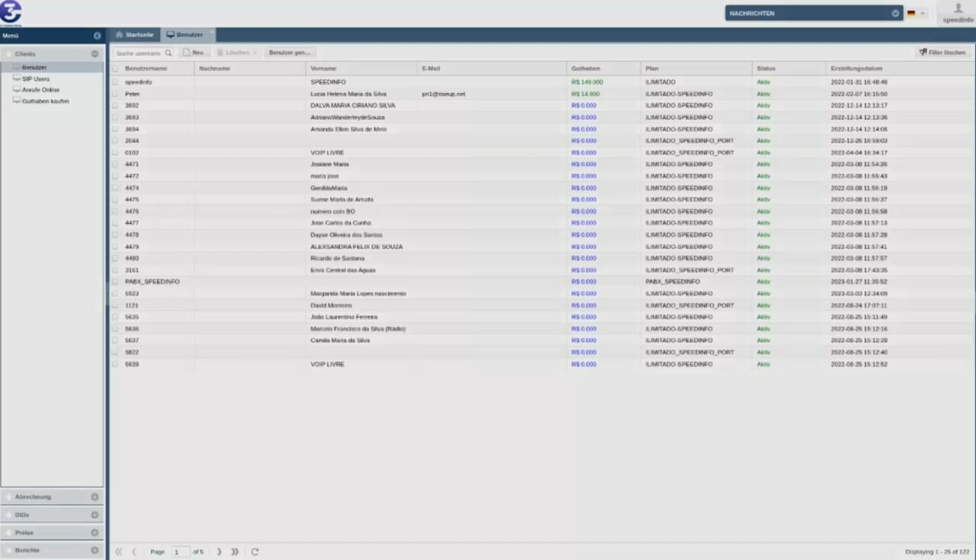Image resolution: width=976 pixels, height=560 pixels.
Task: Go to next page arrow
Action: (x=219, y=552)
